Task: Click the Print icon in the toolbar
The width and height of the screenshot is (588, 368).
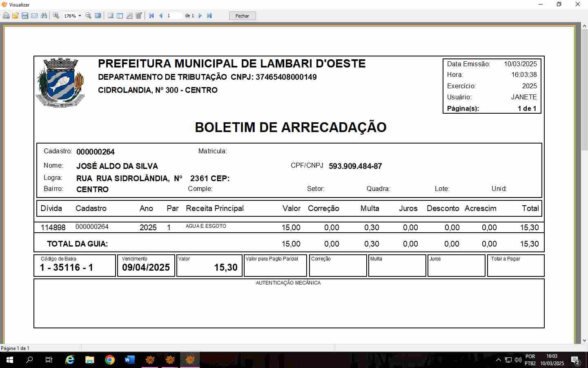Action: 6,16
